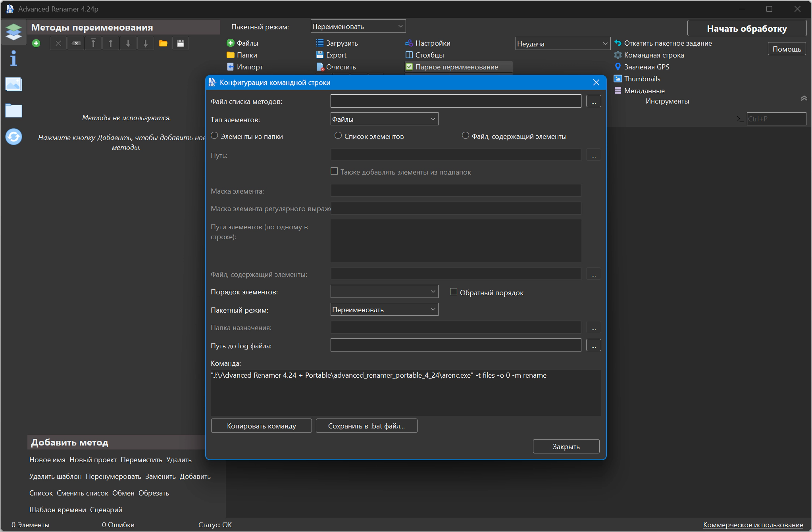Click the move method down icon

coord(128,43)
